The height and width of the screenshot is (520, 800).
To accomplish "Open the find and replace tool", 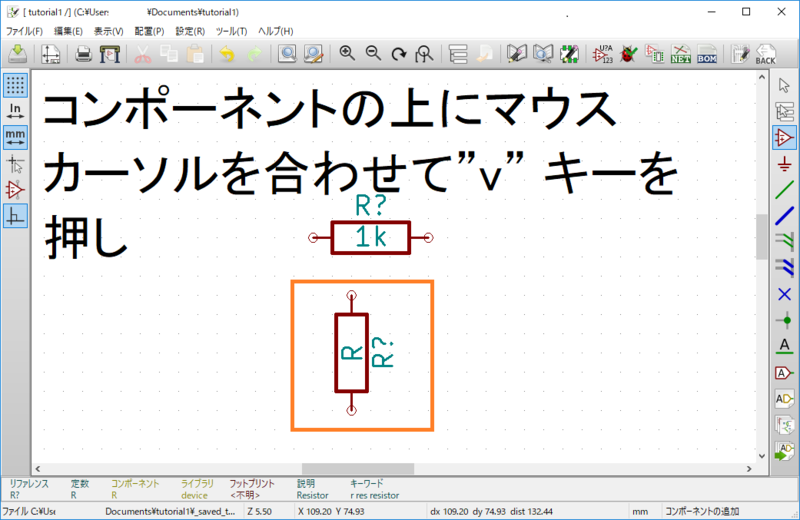I will click(313, 54).
